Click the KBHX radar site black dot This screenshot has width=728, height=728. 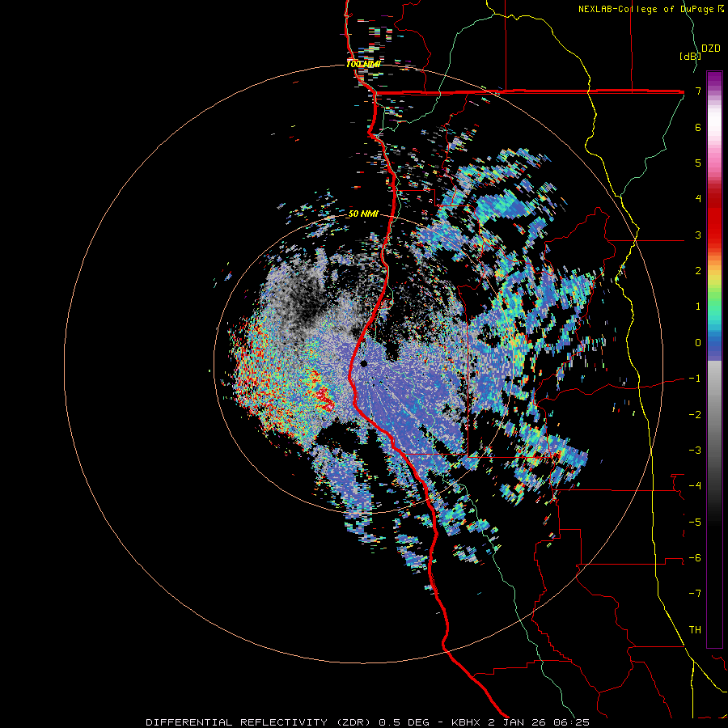pyautogui.click(x=363, y=363)
